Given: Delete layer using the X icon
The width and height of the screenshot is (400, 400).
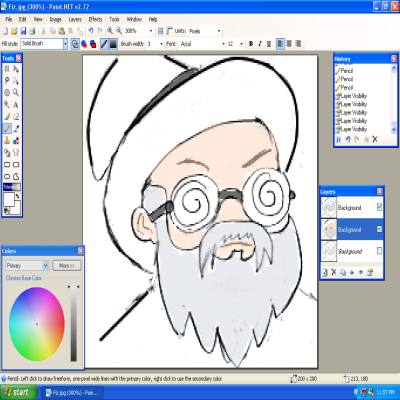Looking at the screenshot, I should click(x=334, y=272).
